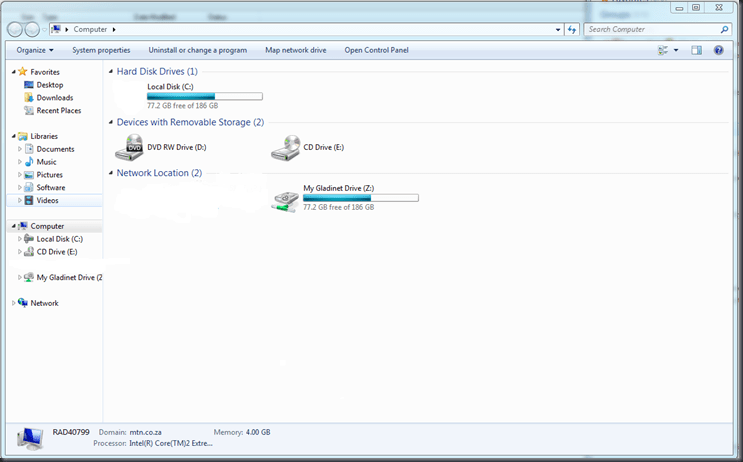Click the Network icon in sidebar
Viewport: 743px width, 462px height.
[23, 303]
